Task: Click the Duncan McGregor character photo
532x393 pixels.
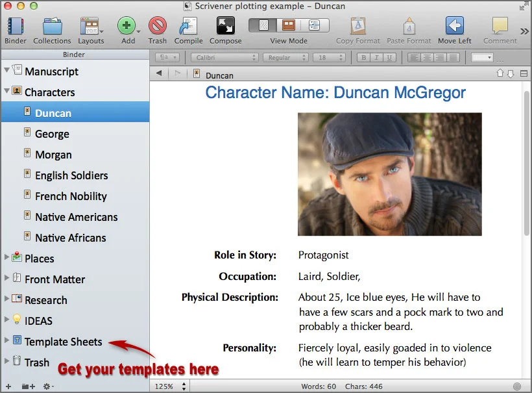Action: tap(389, 174)
